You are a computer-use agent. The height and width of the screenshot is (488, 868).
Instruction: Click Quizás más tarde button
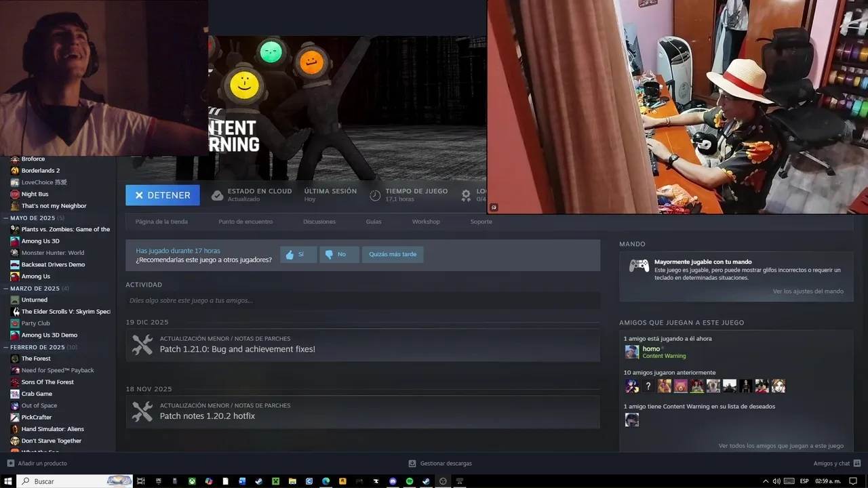pos(393,254)
